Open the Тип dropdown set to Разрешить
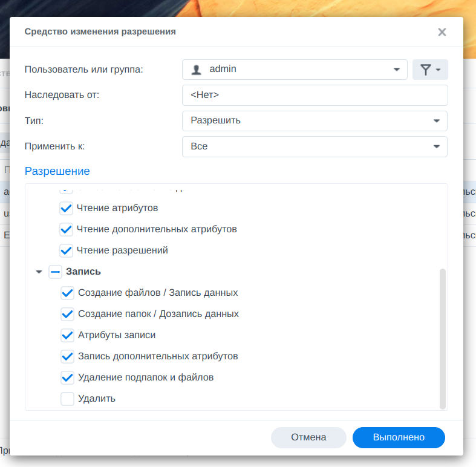Screen dimensions: 476x467 pos(315,121)
